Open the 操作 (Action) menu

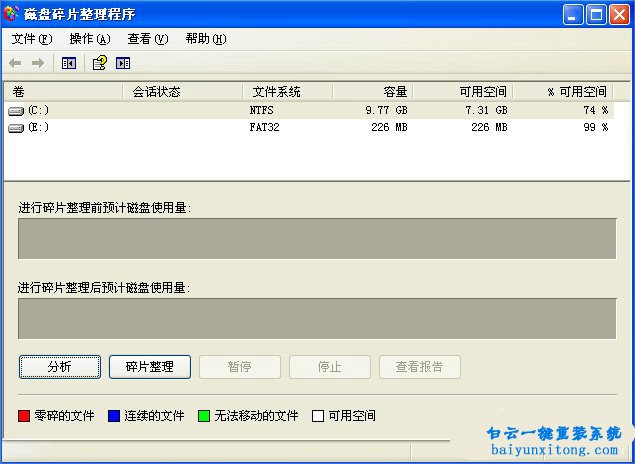(89, 39)
